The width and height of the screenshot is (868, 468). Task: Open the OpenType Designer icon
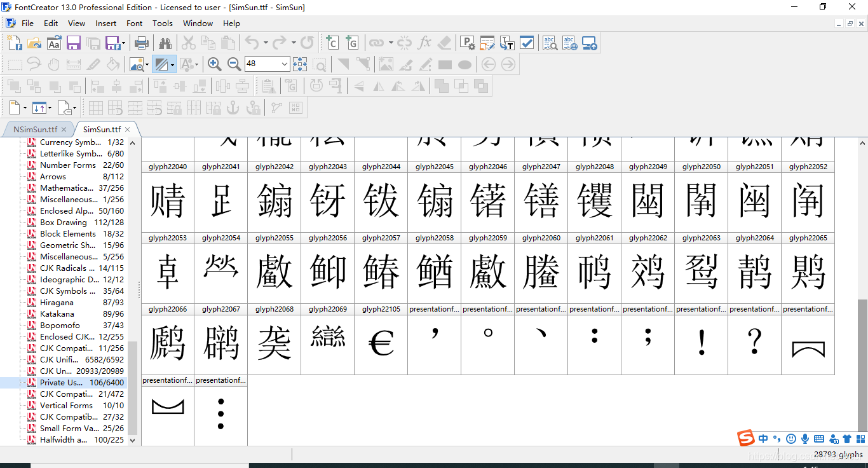487,43
